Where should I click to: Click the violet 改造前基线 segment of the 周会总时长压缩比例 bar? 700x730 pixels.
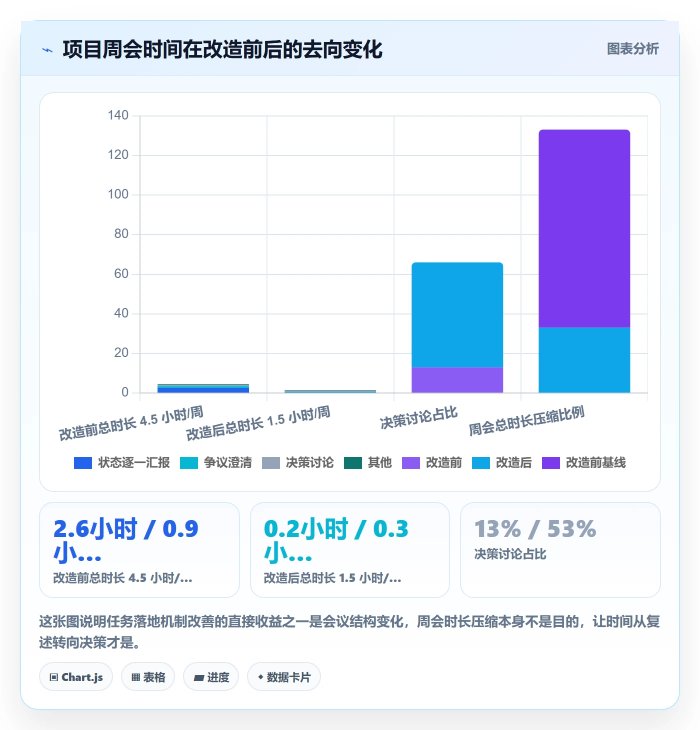tap(584, 228)
